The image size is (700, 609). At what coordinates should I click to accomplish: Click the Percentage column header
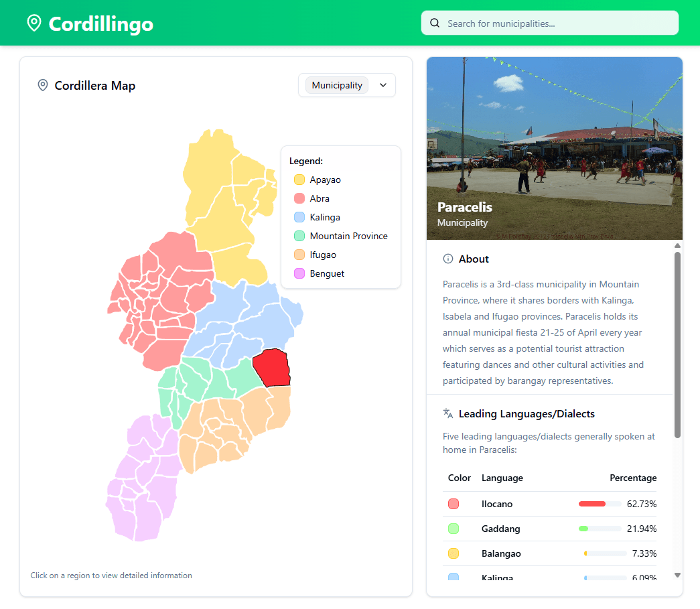[x=633, y=478]
